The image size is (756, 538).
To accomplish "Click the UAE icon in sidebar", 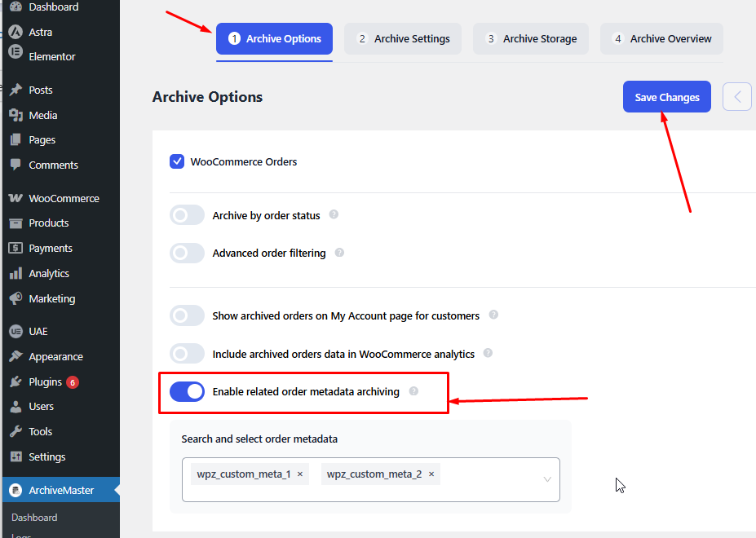I will point(16,331).
